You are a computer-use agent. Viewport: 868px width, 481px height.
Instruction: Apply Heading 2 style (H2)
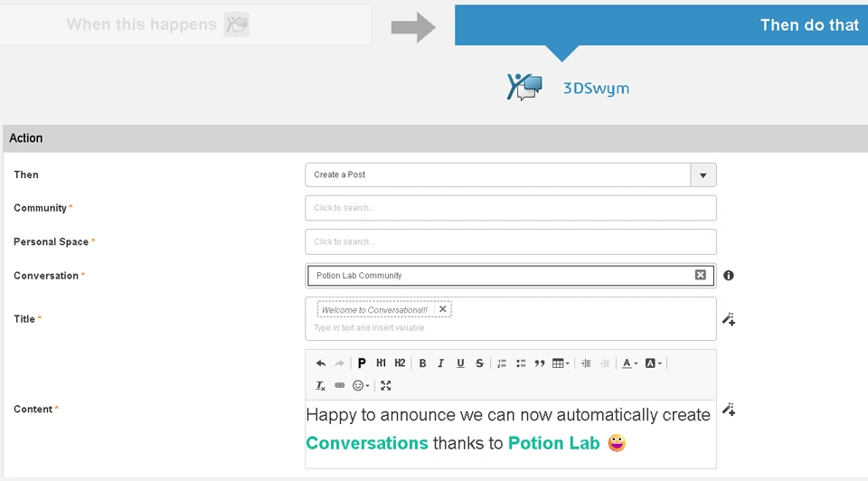click(x=400, y=363)
